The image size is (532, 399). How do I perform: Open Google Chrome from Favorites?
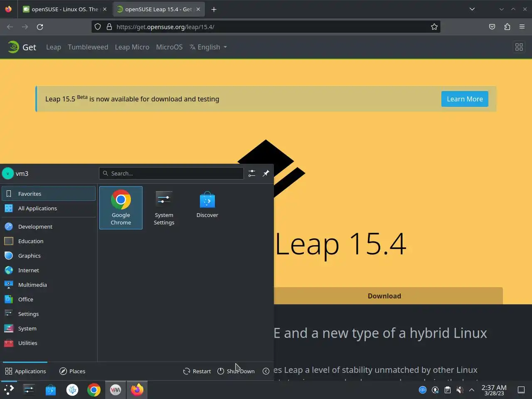click(x=121, y=208)
